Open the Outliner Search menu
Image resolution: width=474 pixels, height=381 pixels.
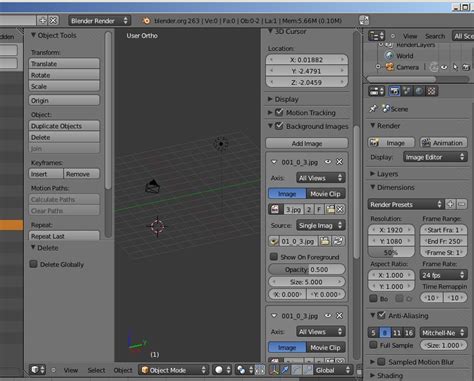[435, 36]
